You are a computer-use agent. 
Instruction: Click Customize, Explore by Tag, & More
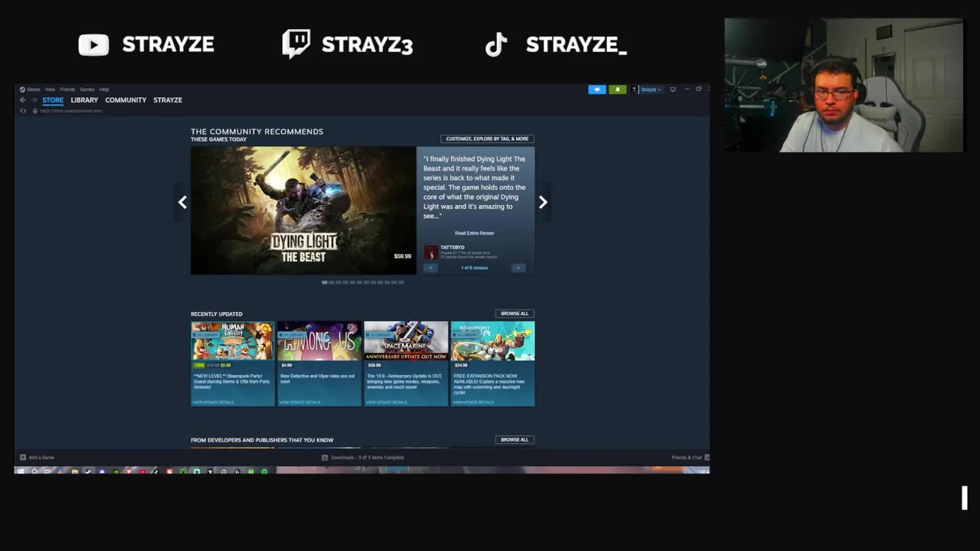(488, 139)
